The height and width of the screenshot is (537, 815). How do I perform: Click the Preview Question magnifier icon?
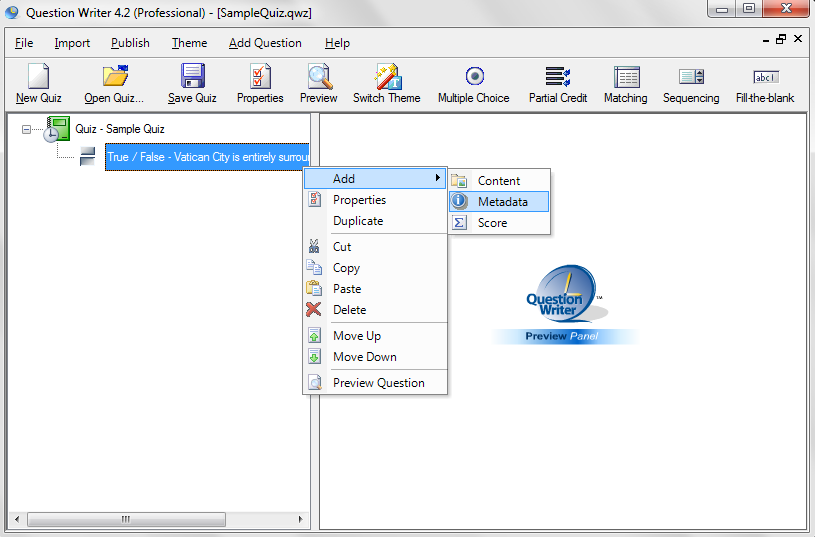314,383
